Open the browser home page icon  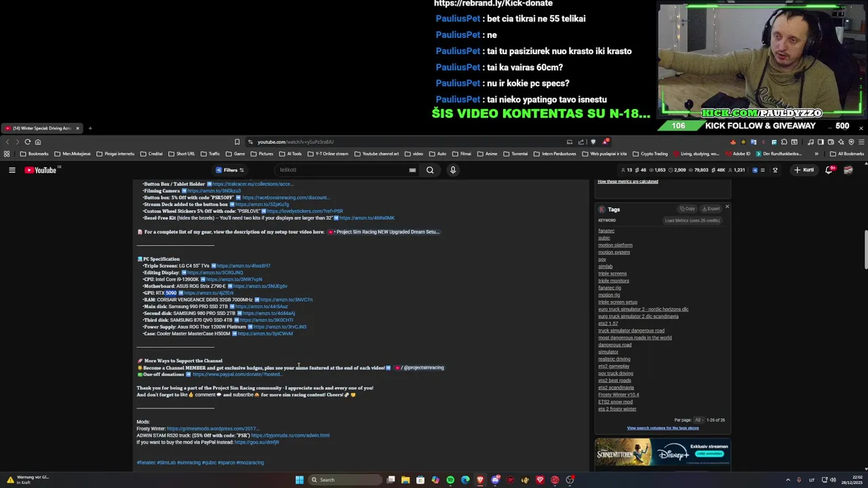(38, 142)
